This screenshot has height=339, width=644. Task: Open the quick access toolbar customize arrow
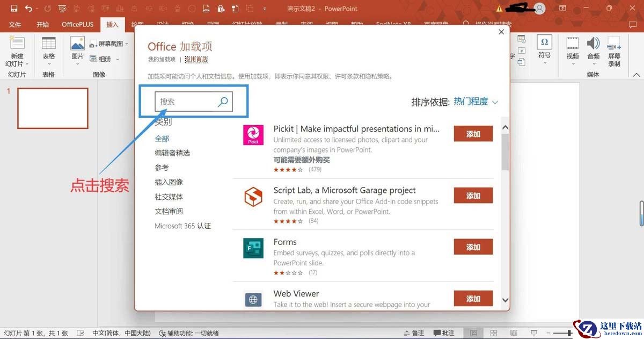[x=265, y=9]
